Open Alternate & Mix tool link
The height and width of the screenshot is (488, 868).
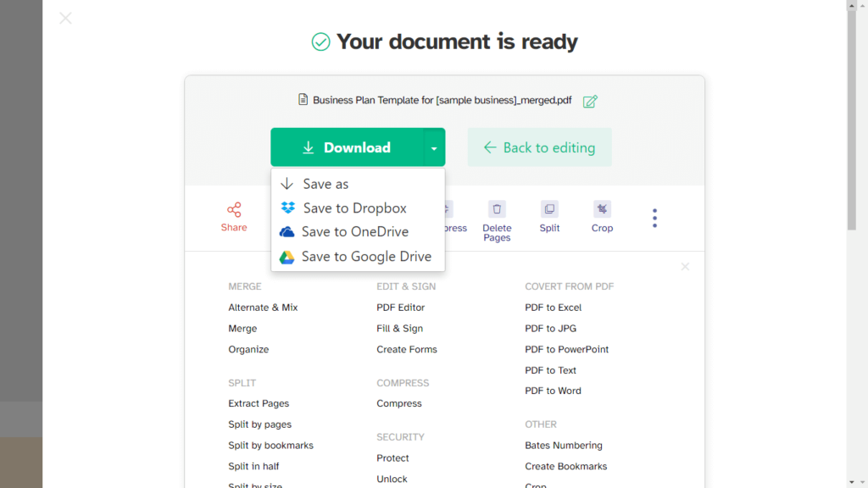(x=263, y=308)
